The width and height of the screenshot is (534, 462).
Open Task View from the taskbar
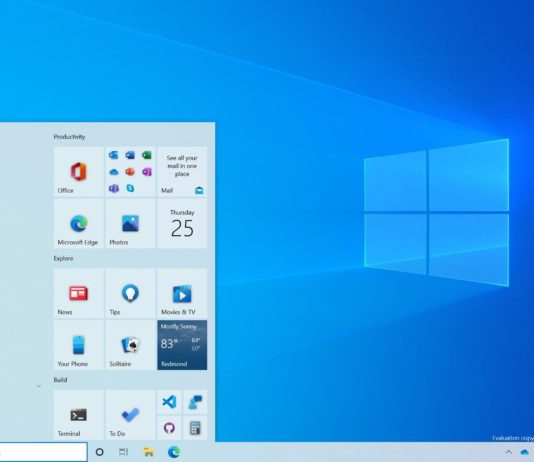(x=124, y=452)
